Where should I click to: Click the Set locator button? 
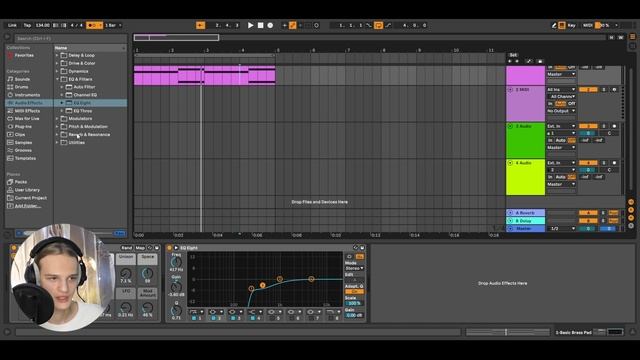click(513, 55)
